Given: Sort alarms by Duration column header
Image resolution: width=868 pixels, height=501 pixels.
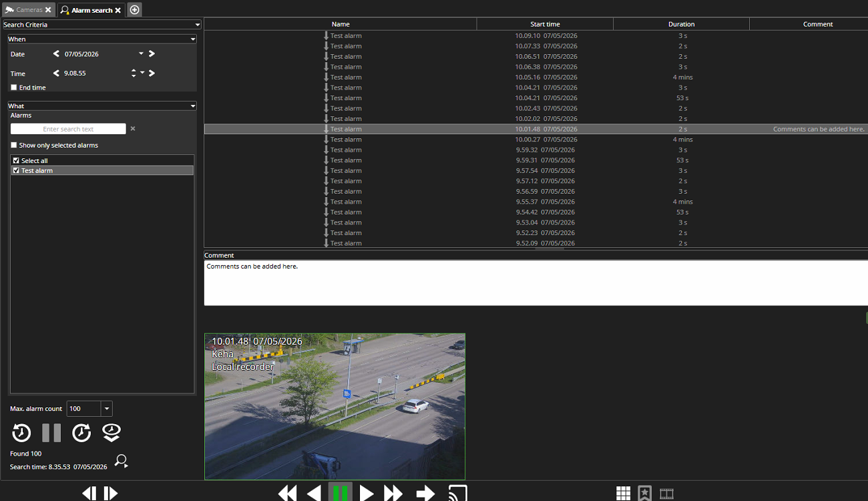Looking at the screenshot, I should [x=681, y=24].
